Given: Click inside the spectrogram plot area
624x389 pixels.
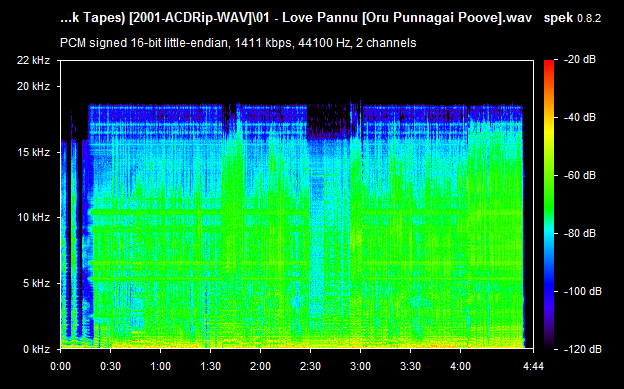Looking at the screenshot, I should (x=297, y=205).
